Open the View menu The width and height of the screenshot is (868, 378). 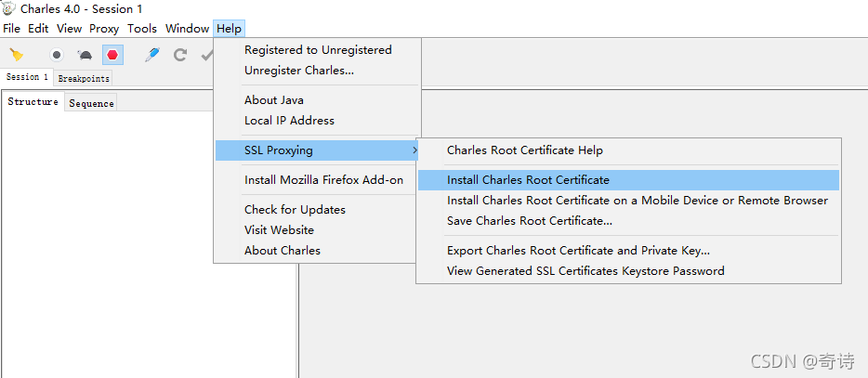coord(69,29)
